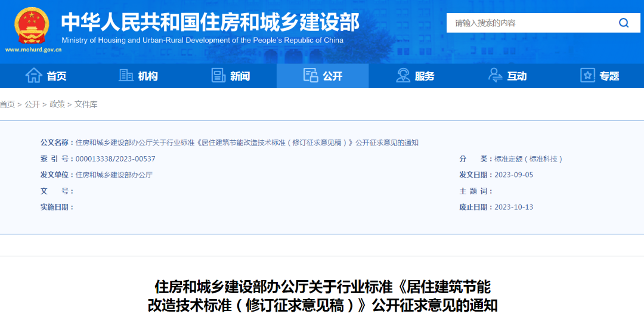Click the newspaper icon beside 新闻

coord(218,76)
